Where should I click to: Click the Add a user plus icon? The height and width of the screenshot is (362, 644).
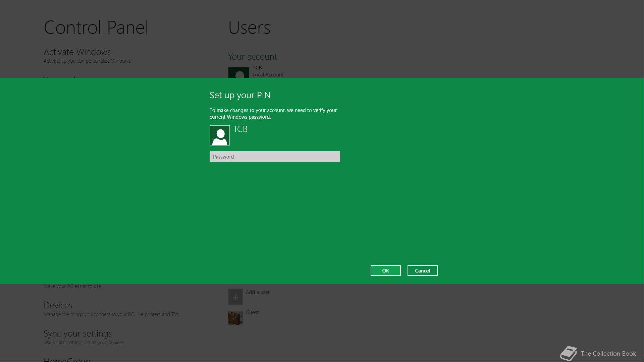point(235,297)
